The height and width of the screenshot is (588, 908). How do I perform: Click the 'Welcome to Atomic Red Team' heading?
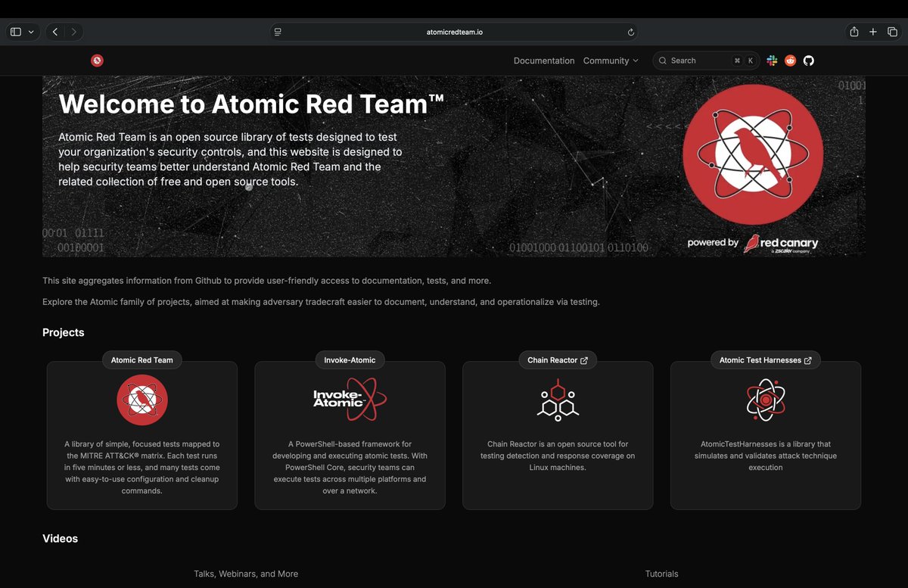tap(251, 104)
